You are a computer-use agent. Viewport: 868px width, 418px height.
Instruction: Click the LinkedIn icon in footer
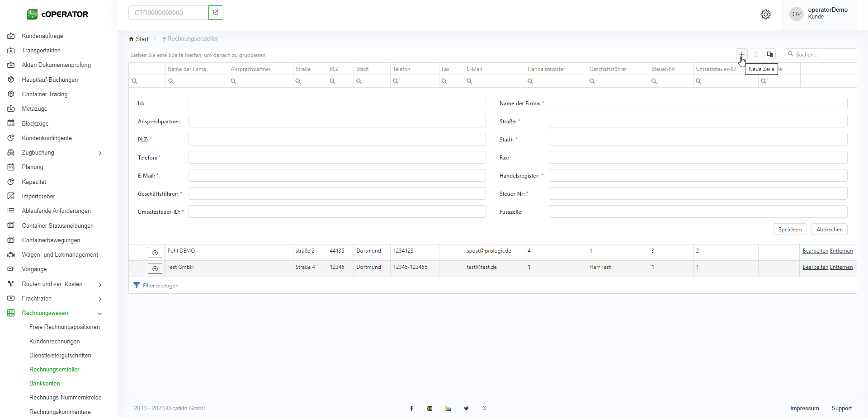(x=448, y=409)
